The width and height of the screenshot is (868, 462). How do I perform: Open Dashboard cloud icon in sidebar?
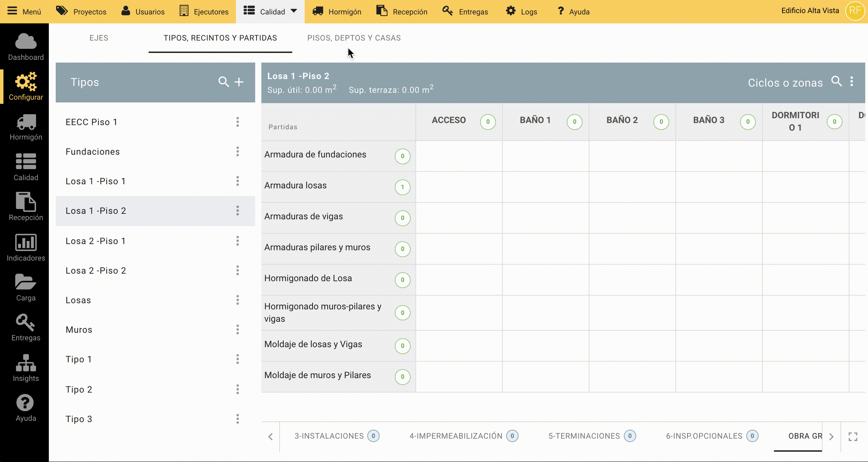26,47
